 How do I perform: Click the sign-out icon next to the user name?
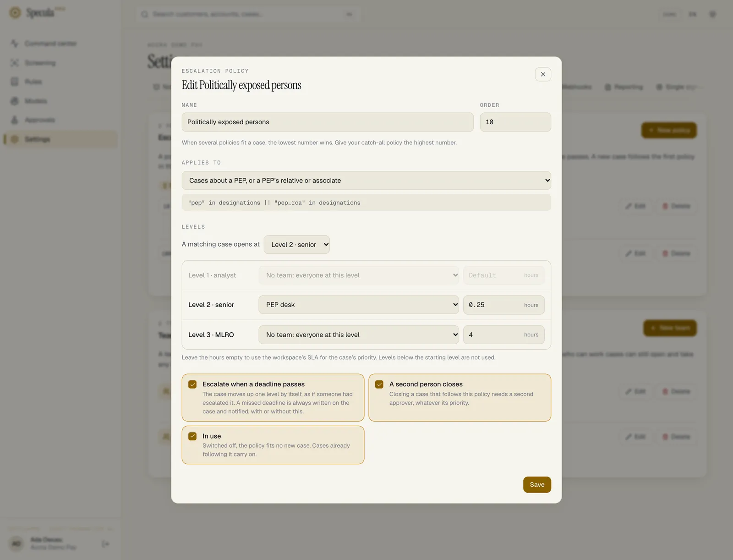click(105, 544)
